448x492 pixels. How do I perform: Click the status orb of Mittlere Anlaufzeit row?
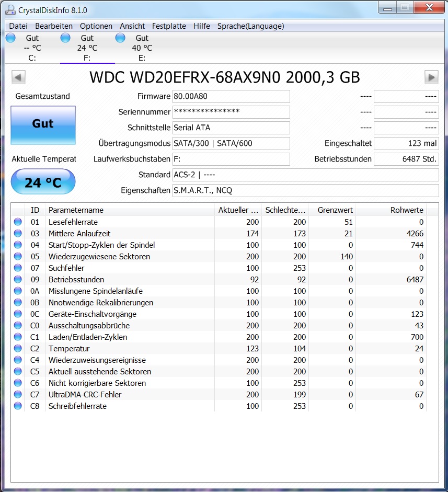18,233
